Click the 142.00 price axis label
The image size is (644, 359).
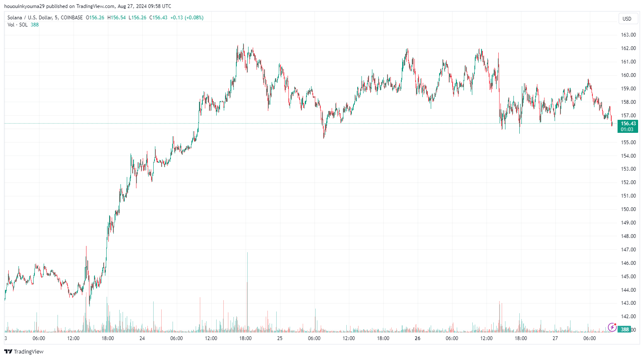[628, 317]
